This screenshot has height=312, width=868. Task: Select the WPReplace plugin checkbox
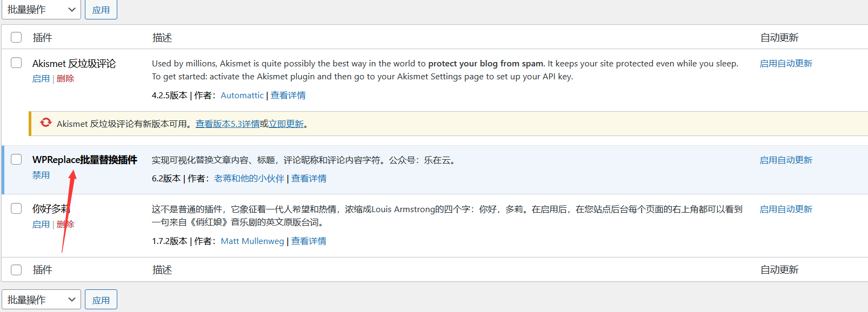click(17, 159)
